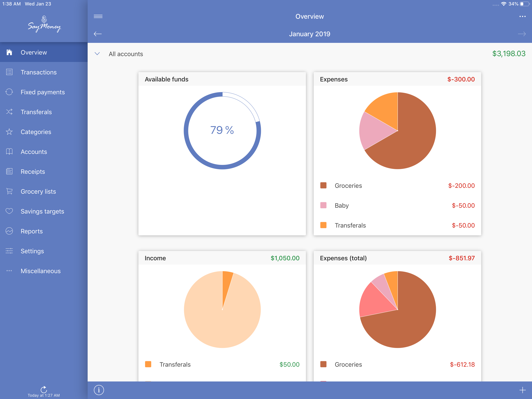The height and width of the screenshot is (399, 532).
Task: Tap the info circle icon
Action: 99,390
